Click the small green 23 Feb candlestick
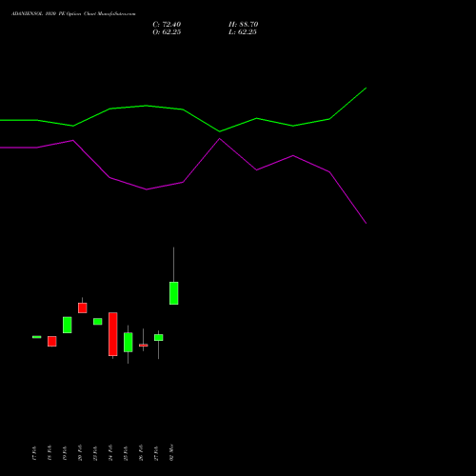Viewport: 476px width, 476px height. pyautogui.click(x=98, y=322)
